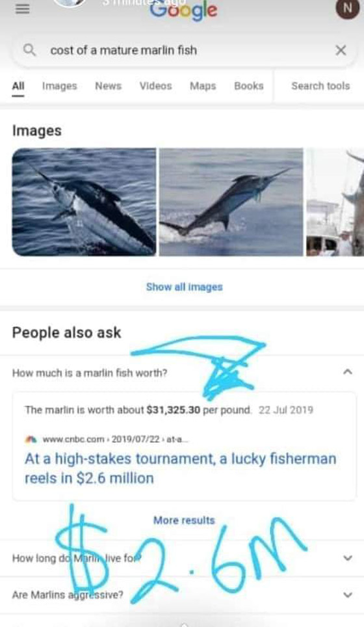Open the CNBC lucky fisherman article link
The height and width of the screenshot is (627, 364).
pyautogui.click(x=180, y=468)
